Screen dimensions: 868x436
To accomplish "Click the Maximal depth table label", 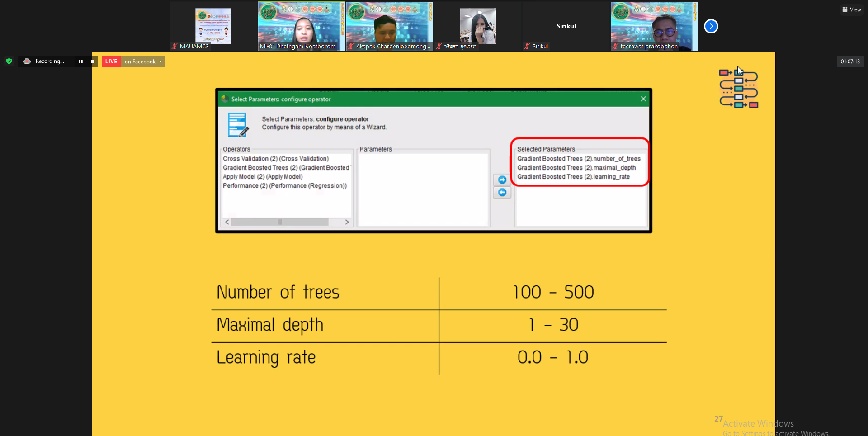I will pos(270,325).
